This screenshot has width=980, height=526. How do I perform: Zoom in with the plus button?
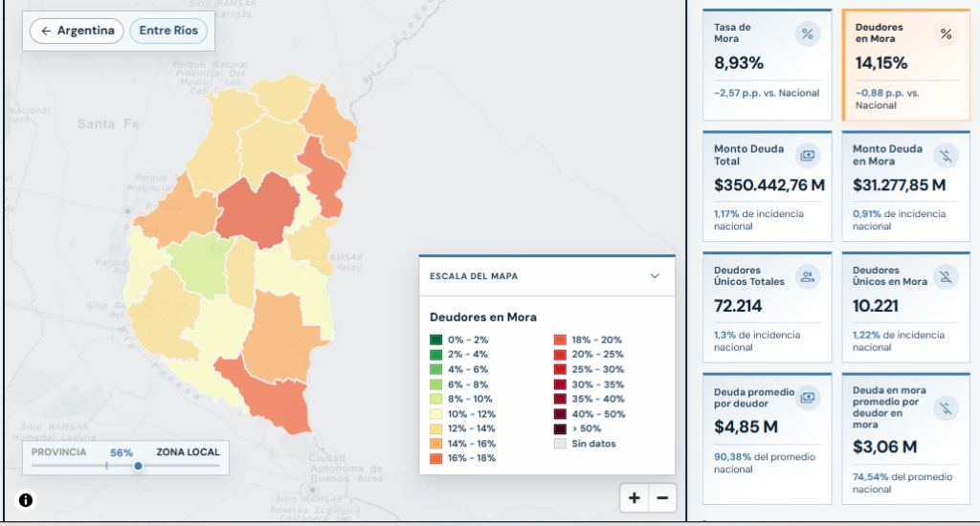634,498
